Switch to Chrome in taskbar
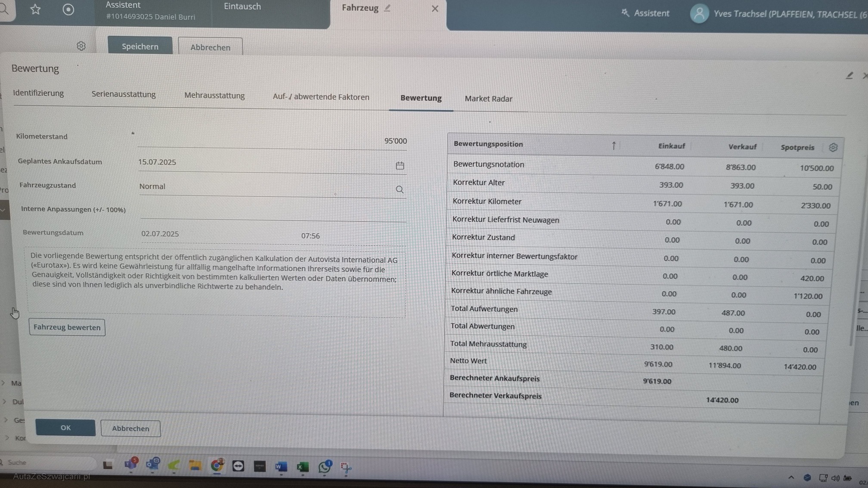This screenshot has height=488, width=868. click(217, 466)
